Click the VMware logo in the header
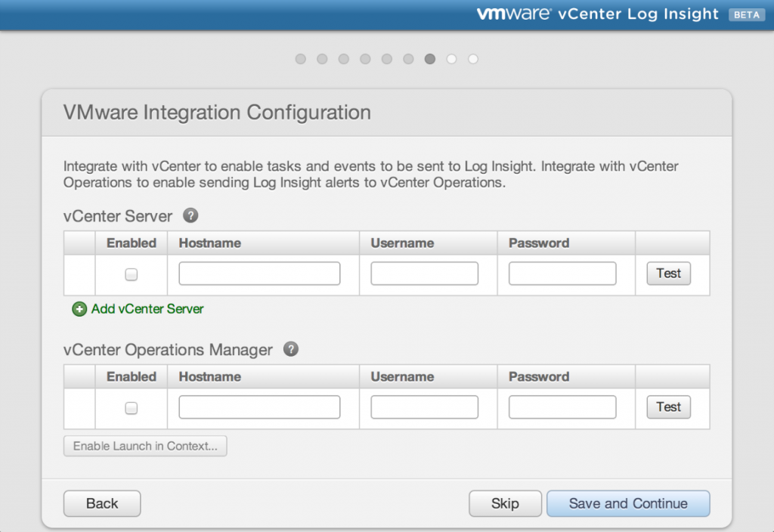 514,14
